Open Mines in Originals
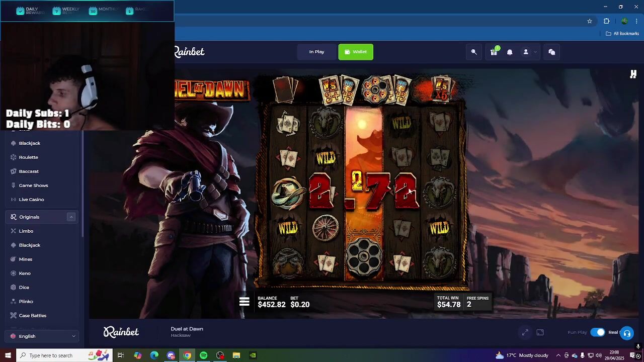Viewport: 644px width, 362px height. (26, 259)
